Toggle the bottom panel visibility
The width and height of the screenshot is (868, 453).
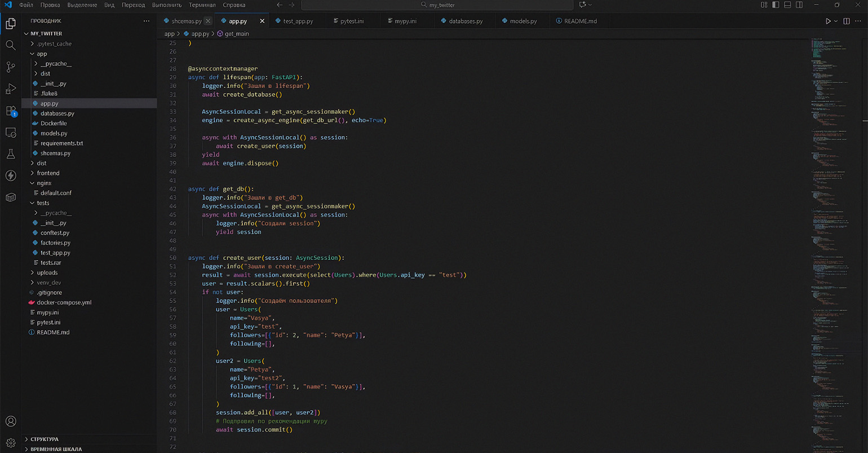787,5
